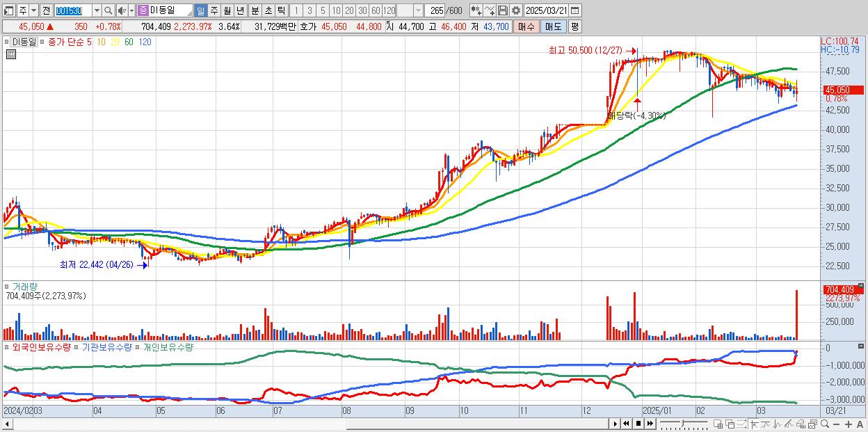Screen dimensions: 868x432
Task: Click the fast-forward button in bottom bar
Action: [650, 424]
